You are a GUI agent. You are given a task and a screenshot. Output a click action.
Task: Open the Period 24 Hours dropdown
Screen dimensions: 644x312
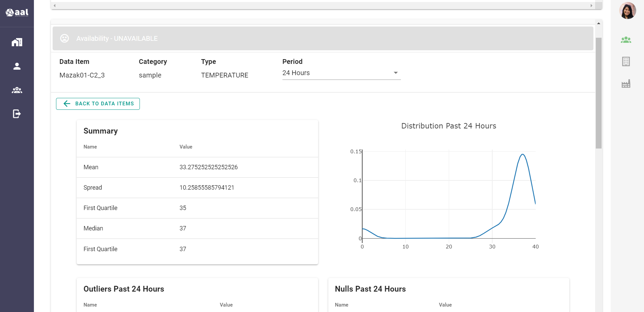(x=342, y=73)
